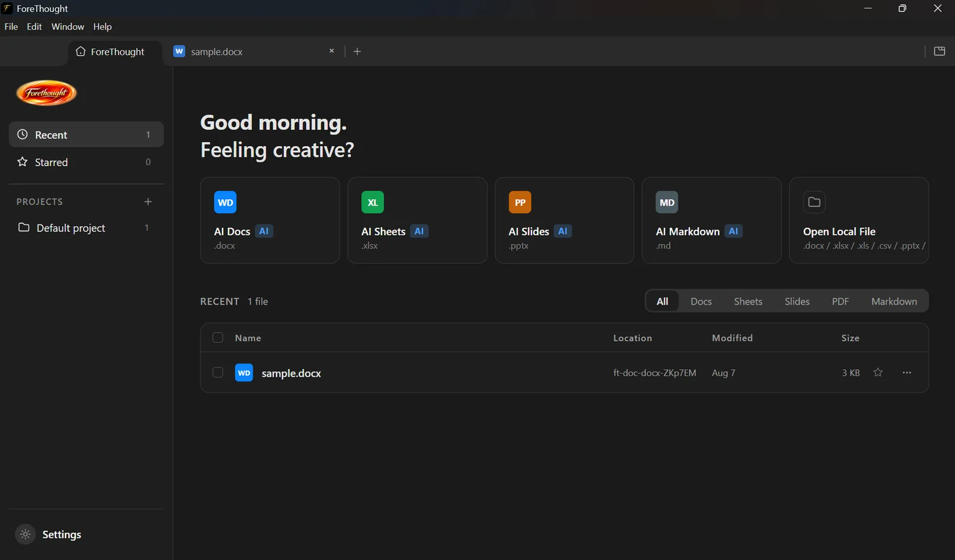The height and width of the screenshot is (560, 955).
Task: Switch to the ForeThought home tab
Action: point(116,52)
